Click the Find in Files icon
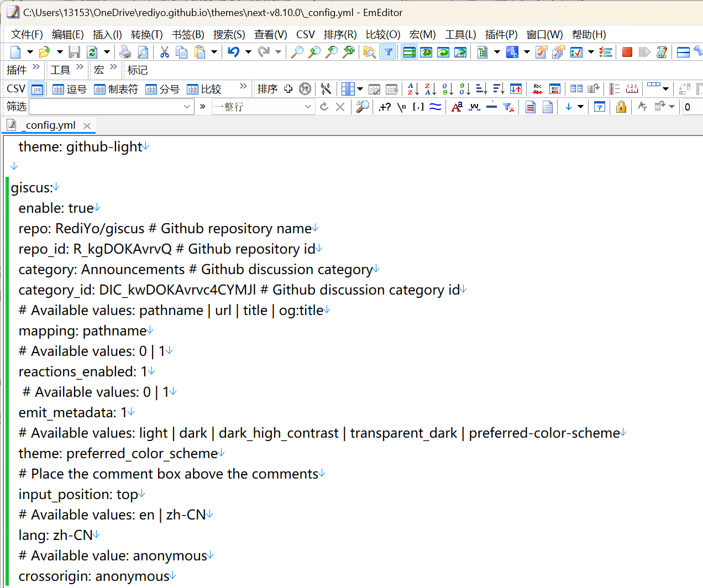The height and width of the screenshot is (588, 703). [370, 52]
